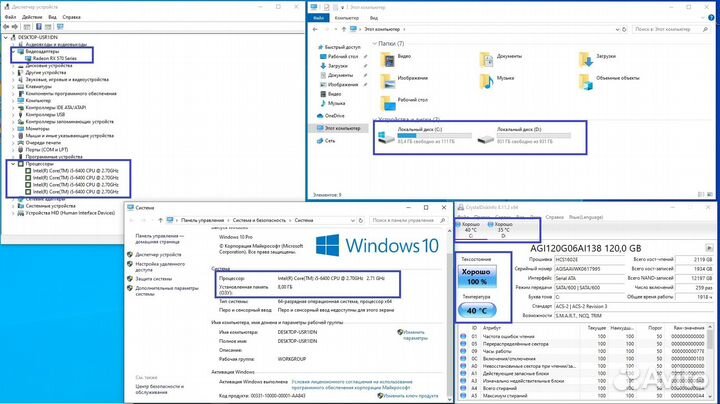The image size is (720, 404).
Task: Open the Документы folder in the Папки group
Action: coord(501,58)
